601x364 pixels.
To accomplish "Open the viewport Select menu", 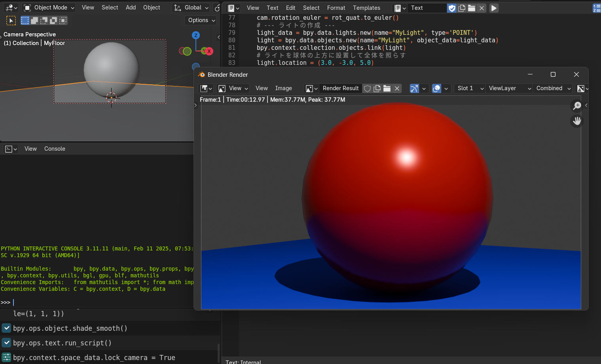I will 110,8.
